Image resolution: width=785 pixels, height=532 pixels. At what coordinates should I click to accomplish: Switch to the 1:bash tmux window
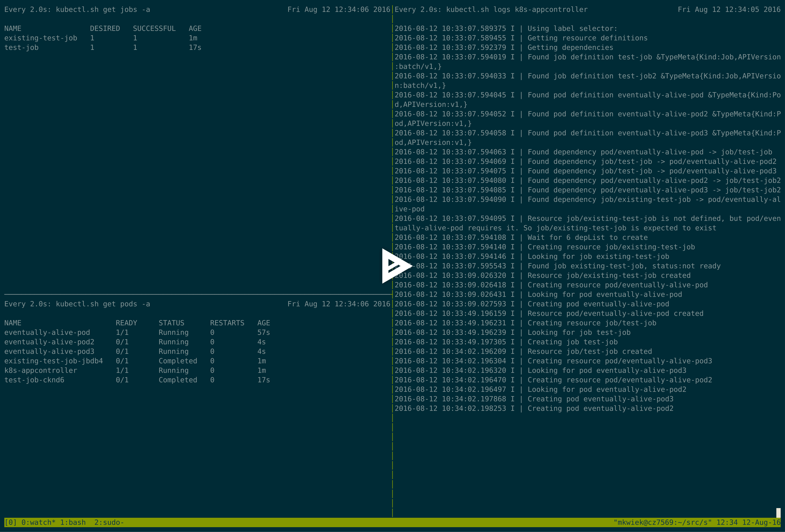73,522
